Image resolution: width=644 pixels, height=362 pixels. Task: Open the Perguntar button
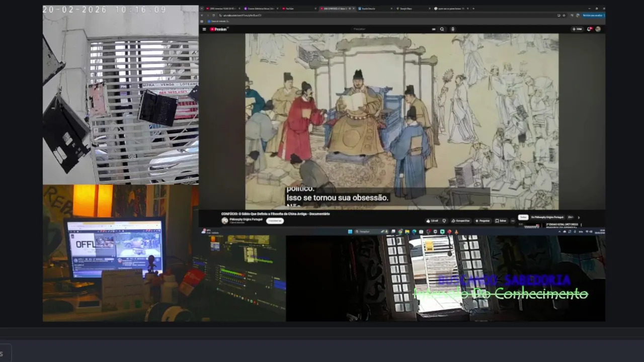[482, 221]
